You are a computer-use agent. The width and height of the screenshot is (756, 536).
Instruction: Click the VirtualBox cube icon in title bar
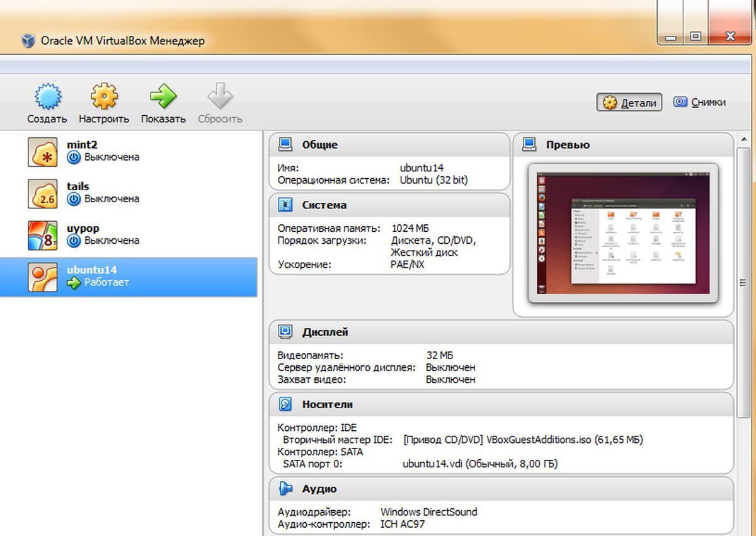(28, 41)
